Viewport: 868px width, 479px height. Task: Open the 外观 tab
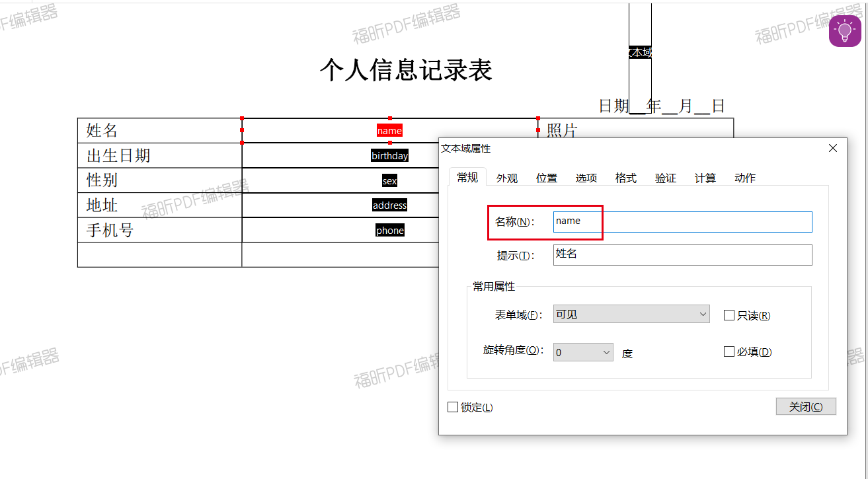(507, 178)
